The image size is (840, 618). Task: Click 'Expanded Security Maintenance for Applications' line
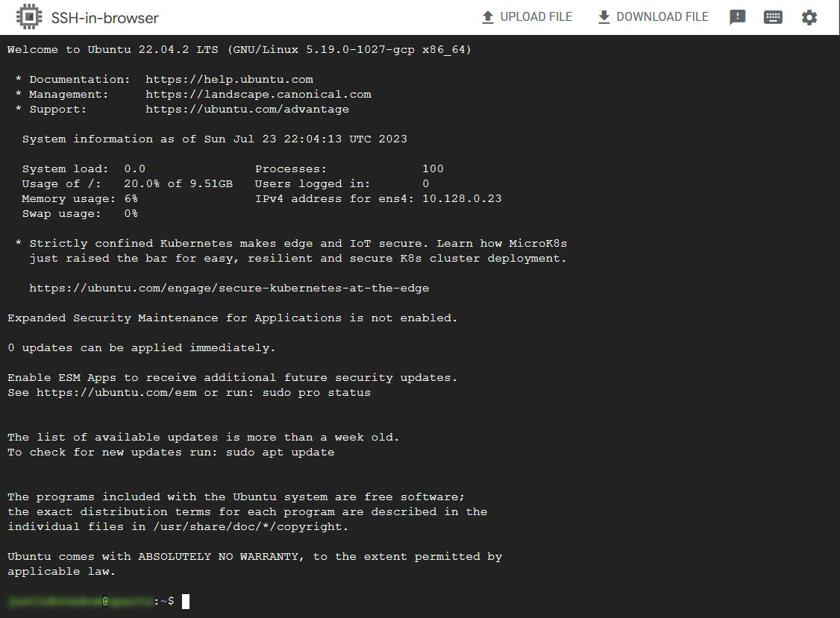tap(233, 318)
